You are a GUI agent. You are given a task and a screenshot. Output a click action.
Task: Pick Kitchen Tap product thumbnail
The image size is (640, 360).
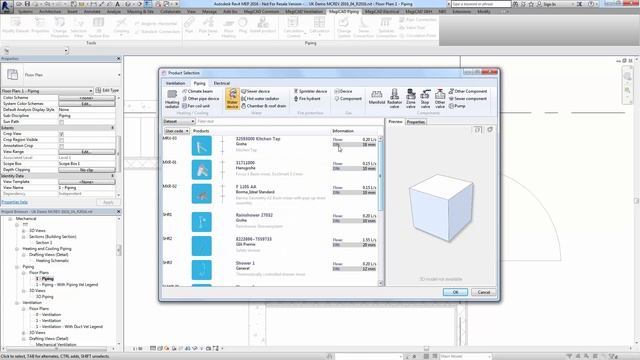[202, 146]
